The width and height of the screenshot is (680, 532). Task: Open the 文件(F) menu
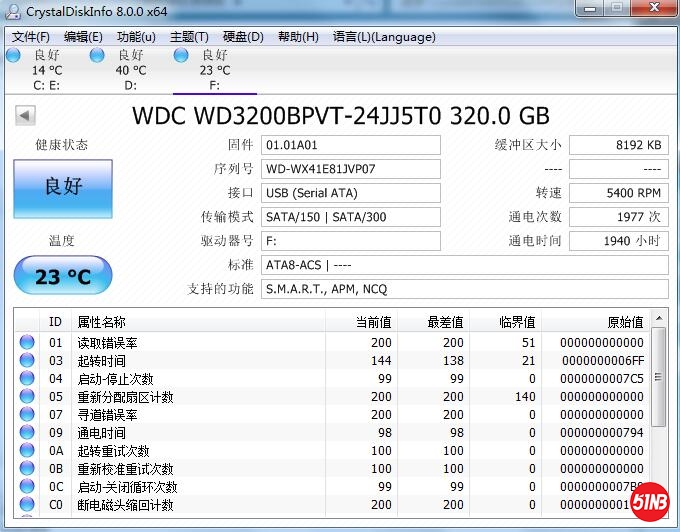pyautogui.click(x=31, y=37)
